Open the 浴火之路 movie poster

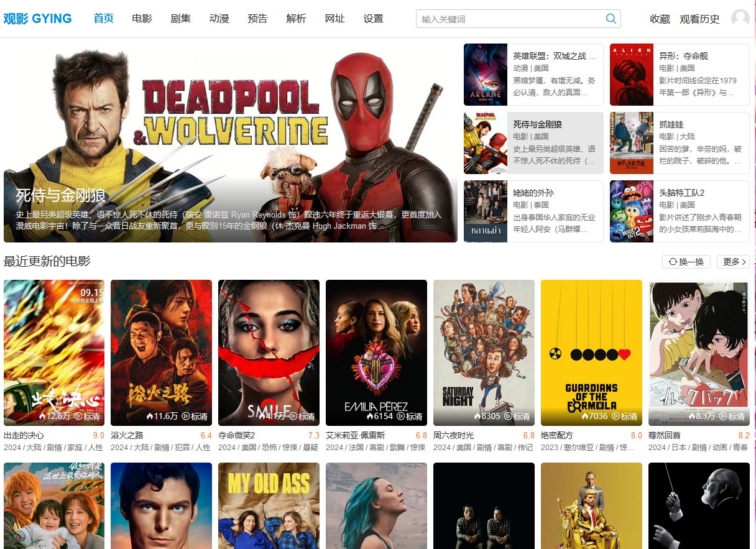point(162,353)
